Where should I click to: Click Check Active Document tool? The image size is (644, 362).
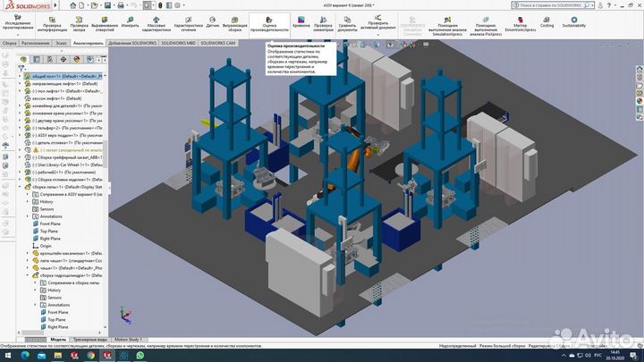pos(377,23)
